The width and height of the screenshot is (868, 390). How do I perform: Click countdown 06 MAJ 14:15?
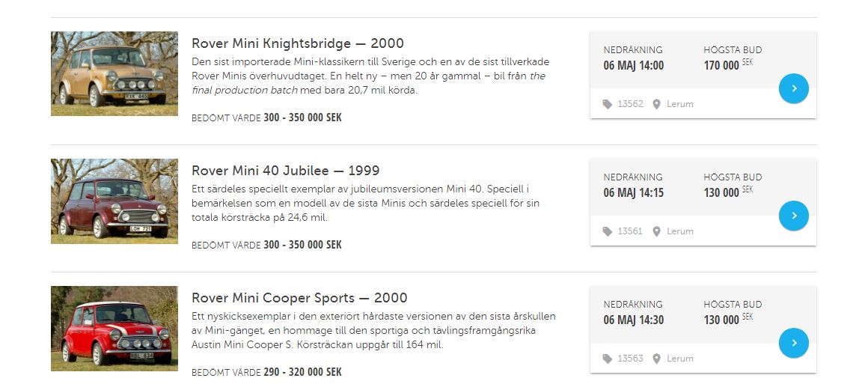[x=633, y=192]
